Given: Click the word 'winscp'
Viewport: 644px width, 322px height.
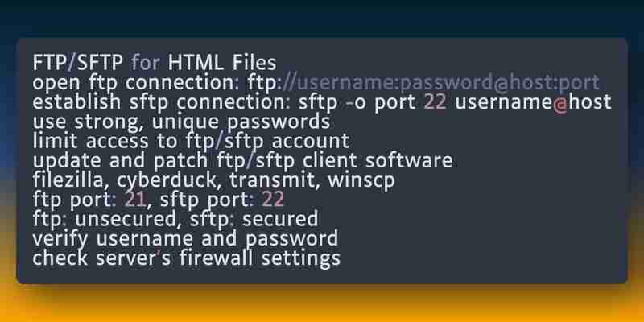Looking at the screenshot, I should pos(361,181).
